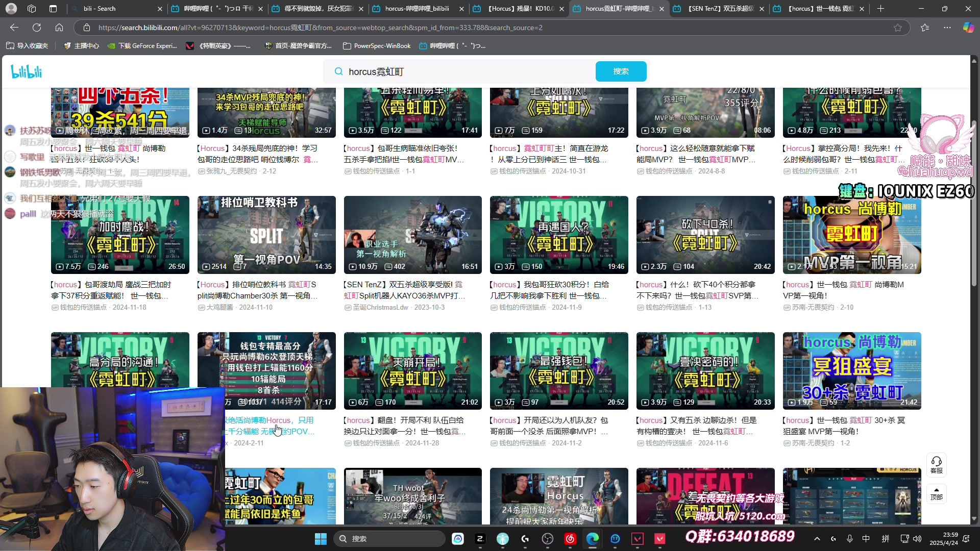This screenshot has height=551, width=980.
Task: Expand hidden system tray icons chevron
Action: [x=817, y=539]
